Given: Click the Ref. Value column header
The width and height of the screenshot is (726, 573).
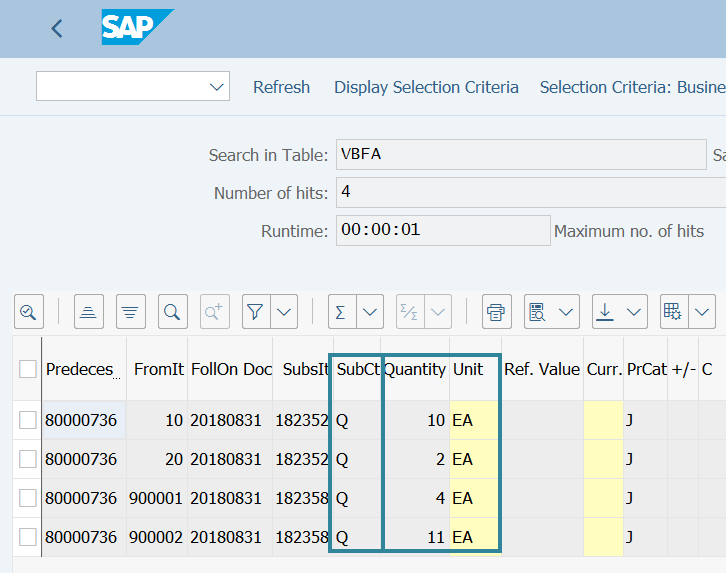Looking at the screenshot, I should [542, 369].
